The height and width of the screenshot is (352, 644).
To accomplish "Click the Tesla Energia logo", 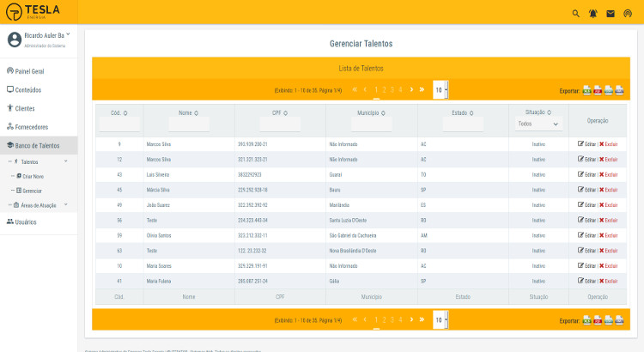I will [x=33, y=11].
